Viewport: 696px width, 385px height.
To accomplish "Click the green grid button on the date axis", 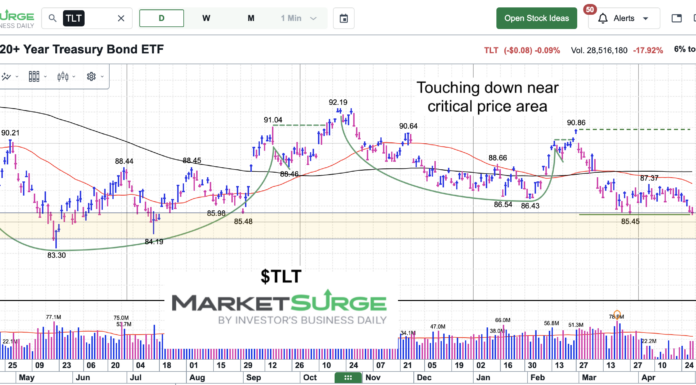I will coord(348,378).
